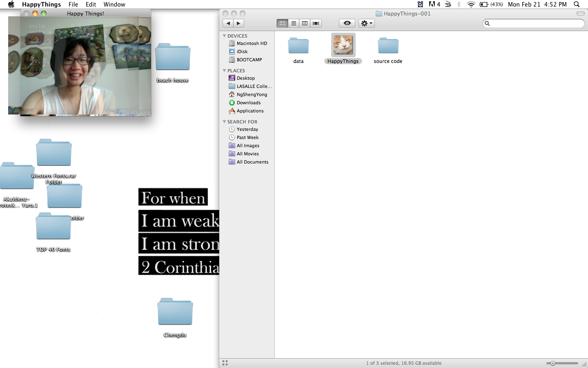Collapse the DEVICES sidebar section

[x=224, y=36]
